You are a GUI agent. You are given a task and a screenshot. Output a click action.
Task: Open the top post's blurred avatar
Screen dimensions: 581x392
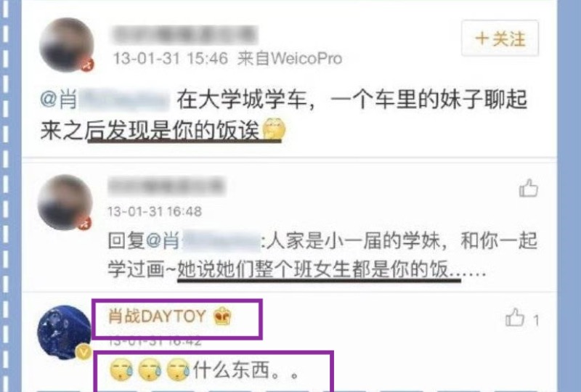pyautogui.click(x=66, y=44)
